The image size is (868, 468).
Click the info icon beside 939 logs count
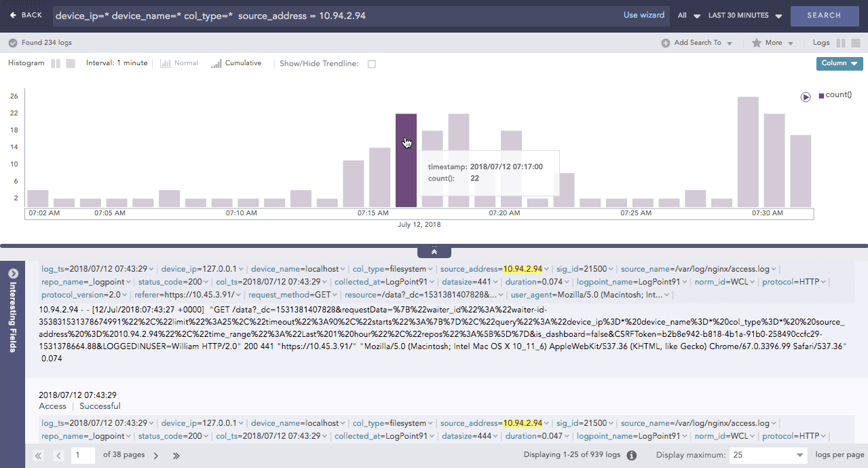(x=631, y=455)
